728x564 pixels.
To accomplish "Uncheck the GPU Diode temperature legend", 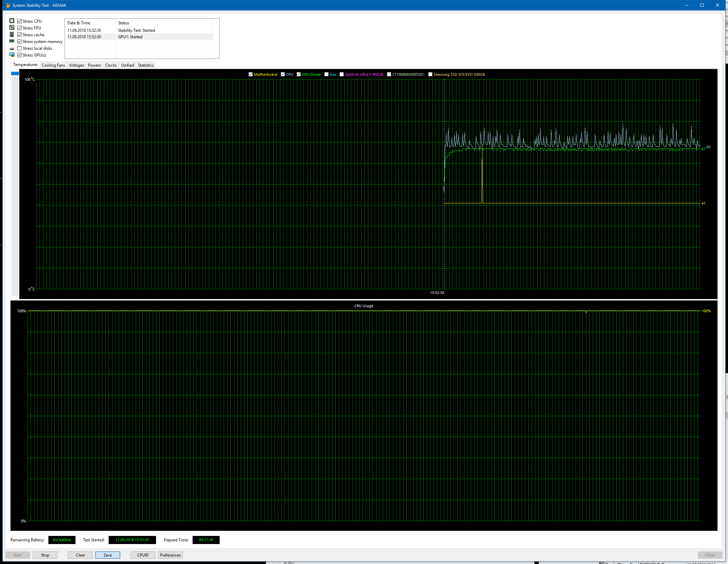I will [x=299, y=74].
